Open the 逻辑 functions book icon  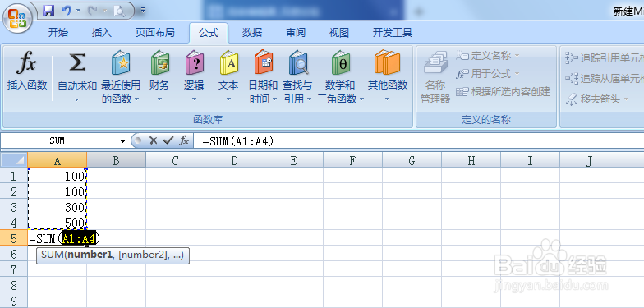(x=194, y=62)
